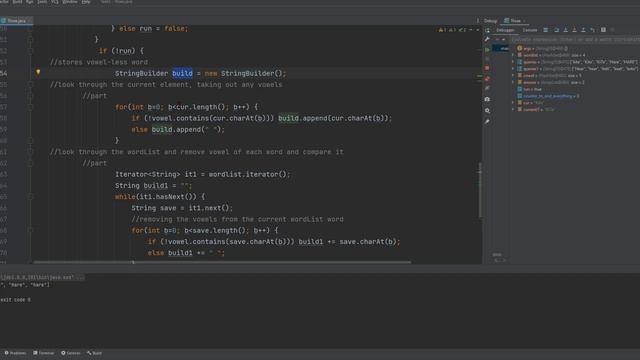Screen dimensions: 640x360
Task: Expand the last variable in debugger list
Action: click(x=513, y=109)
